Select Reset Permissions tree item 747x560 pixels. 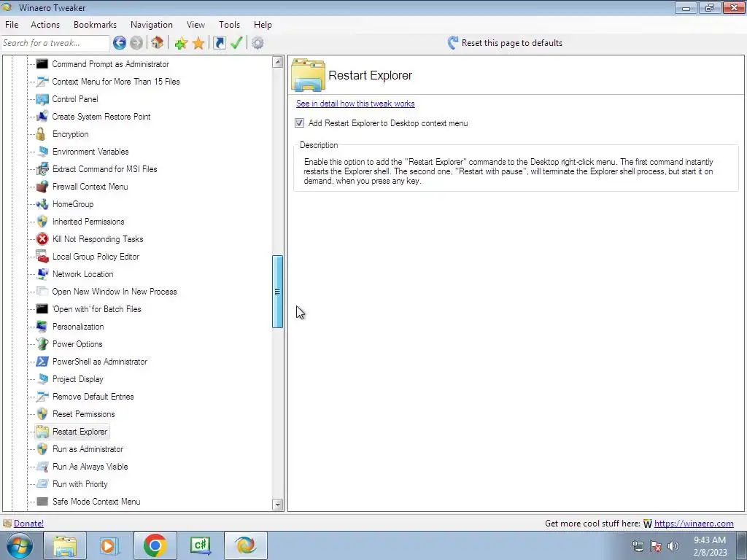pos(83,414)
